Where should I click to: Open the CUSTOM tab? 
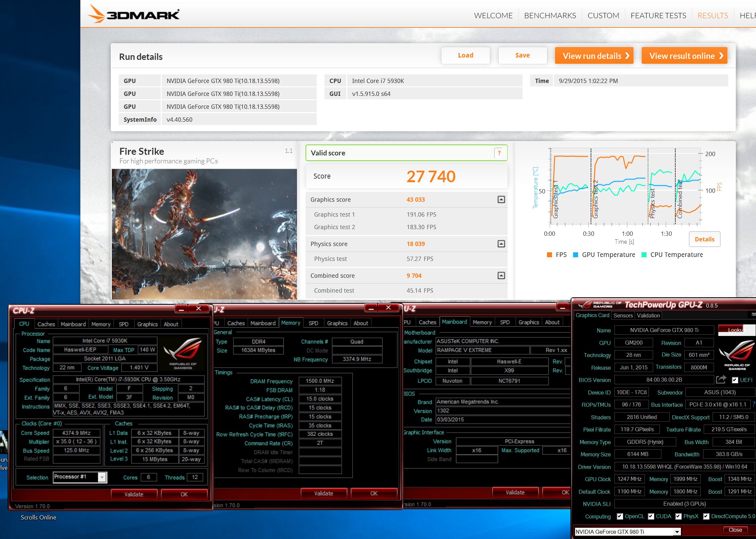(603, 16)
